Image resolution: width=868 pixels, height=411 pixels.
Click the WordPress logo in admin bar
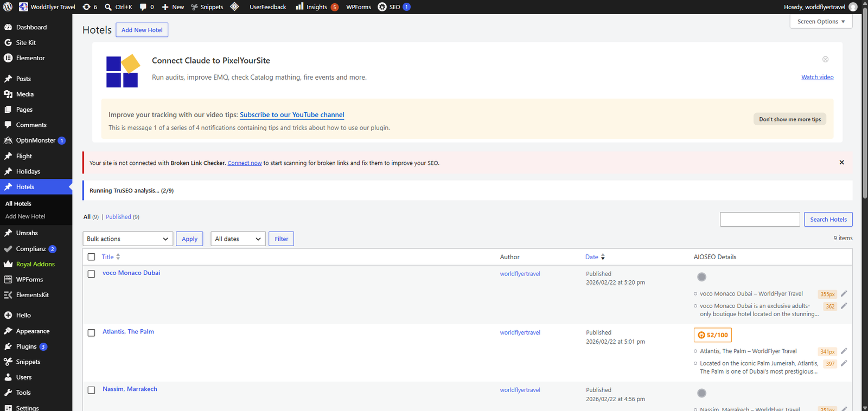tap(8, 7)
